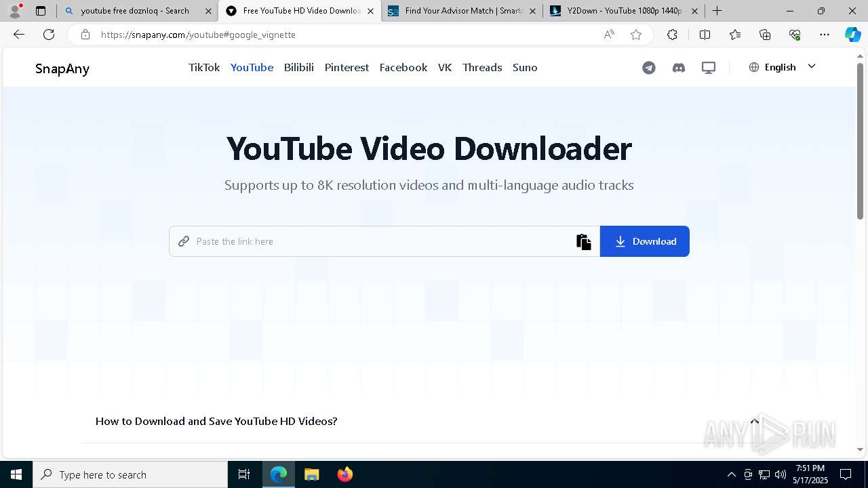Open Edge from the taskbar

(x=279, y=474)
